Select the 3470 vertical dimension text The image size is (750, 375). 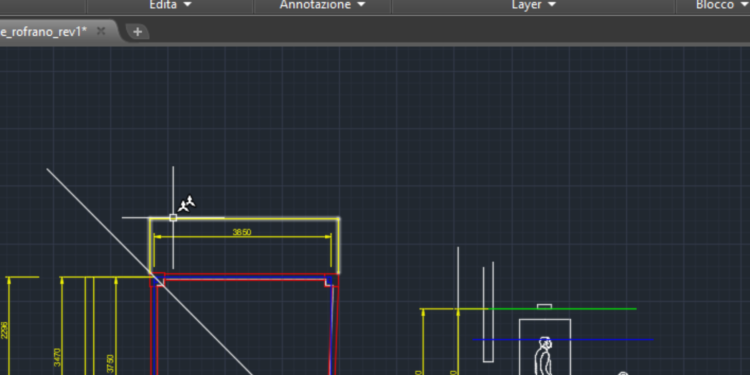[x=57, y=357]
